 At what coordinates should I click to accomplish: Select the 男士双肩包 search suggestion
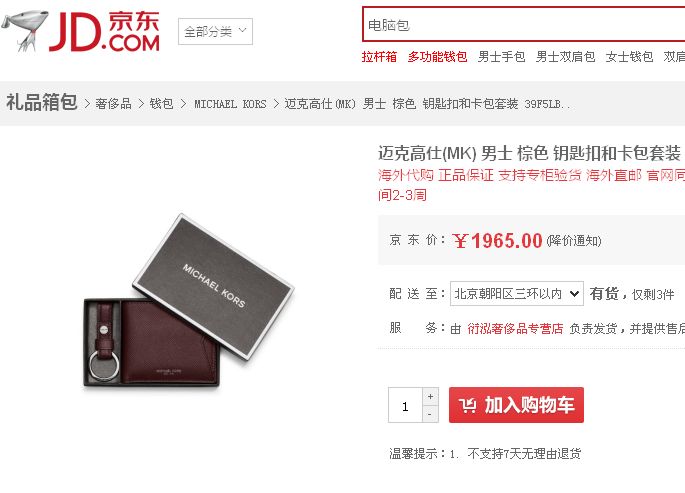coord(565,57)
